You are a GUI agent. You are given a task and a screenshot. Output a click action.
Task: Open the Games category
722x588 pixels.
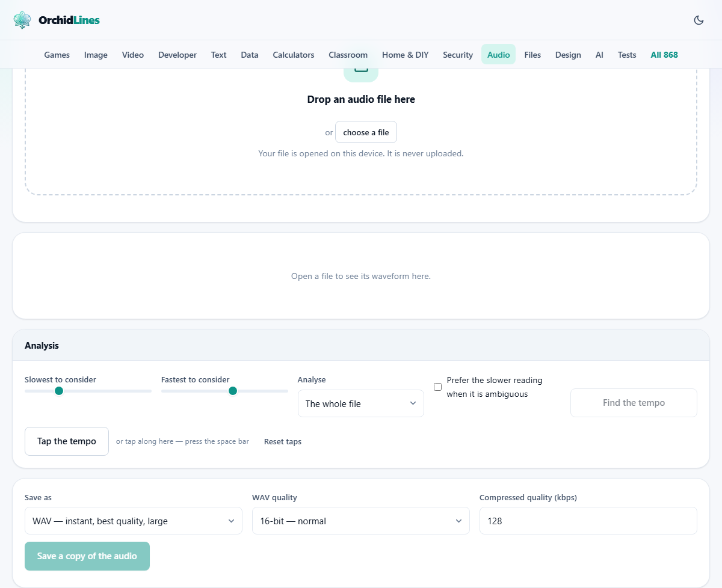tap(57, 55)
